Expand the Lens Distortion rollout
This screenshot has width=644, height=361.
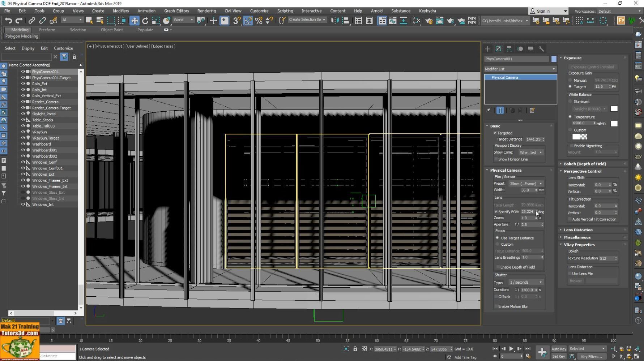578,230
